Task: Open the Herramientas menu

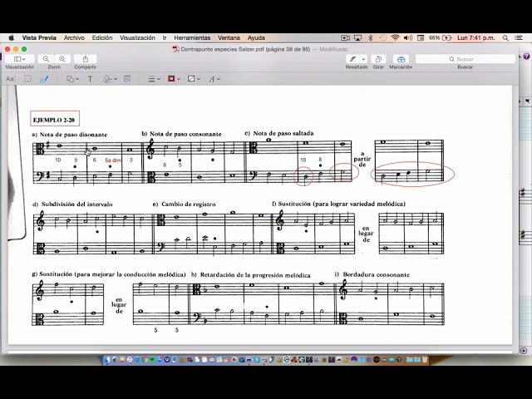Action: [x=192, y=37]
